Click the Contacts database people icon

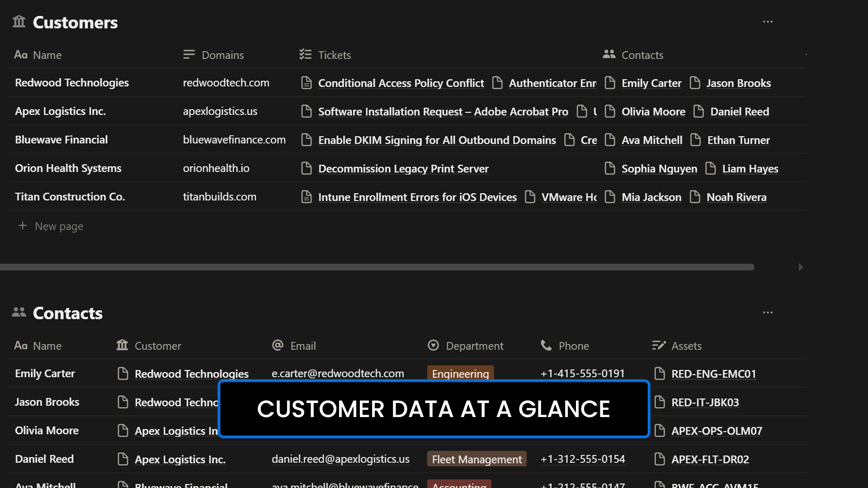[x=19, y=312]
